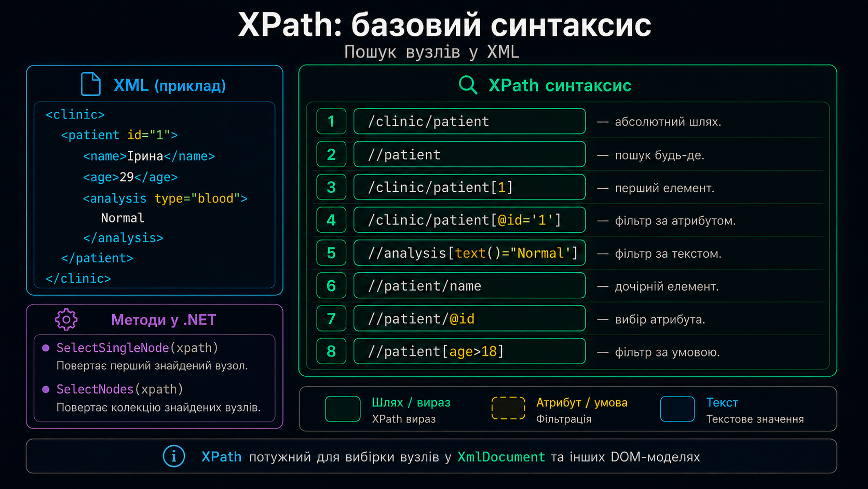This screenshot has height=489, width=868.
Task: Click the text 'пошук будь-де.'
Action: [659, 155]
